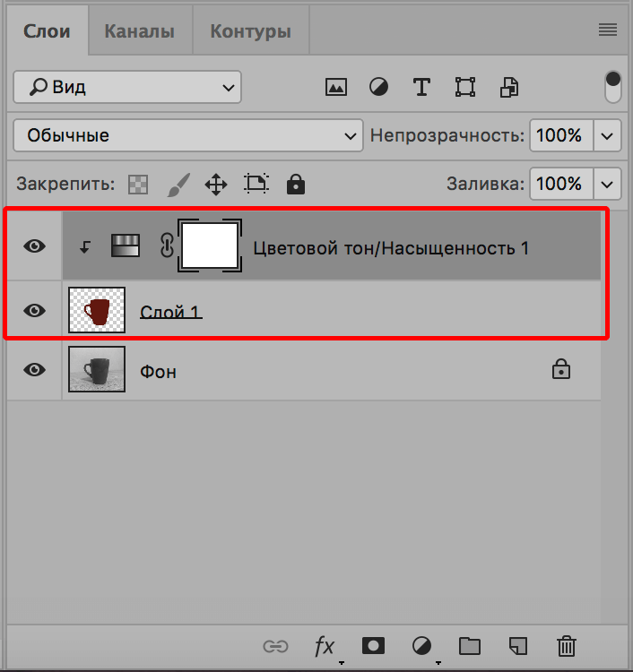Switch to the Слои tab

(x=47, y=30)
